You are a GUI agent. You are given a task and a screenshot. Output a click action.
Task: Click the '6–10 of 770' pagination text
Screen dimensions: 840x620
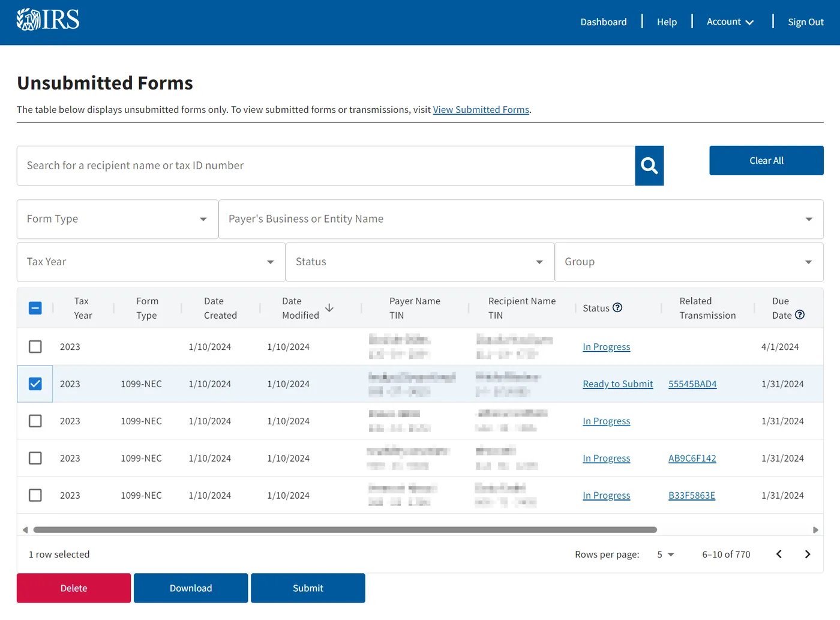(726, 555)
